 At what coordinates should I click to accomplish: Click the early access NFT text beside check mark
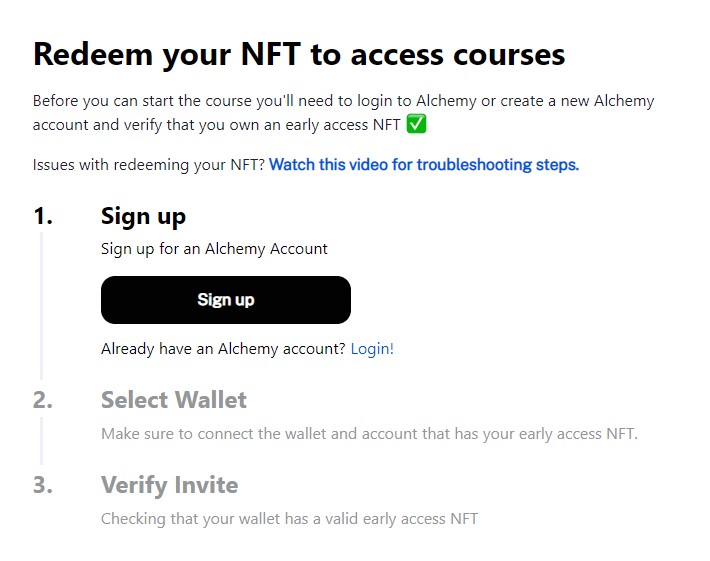coord(343,125)
